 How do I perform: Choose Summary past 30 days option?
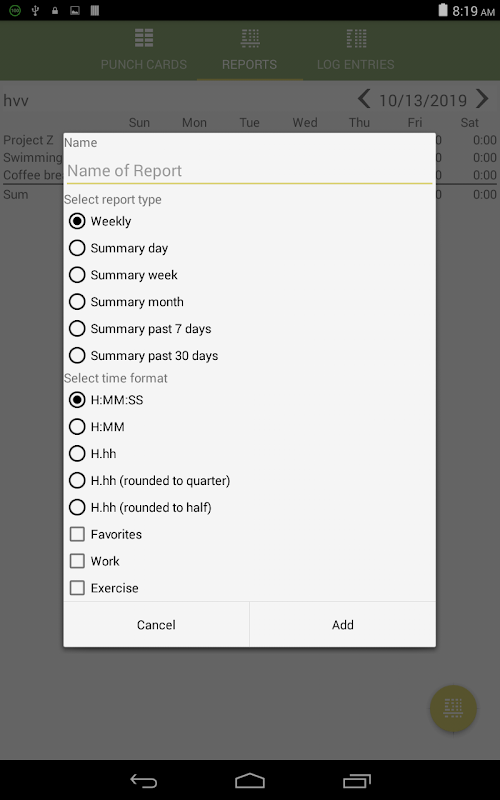click(77, 355)
